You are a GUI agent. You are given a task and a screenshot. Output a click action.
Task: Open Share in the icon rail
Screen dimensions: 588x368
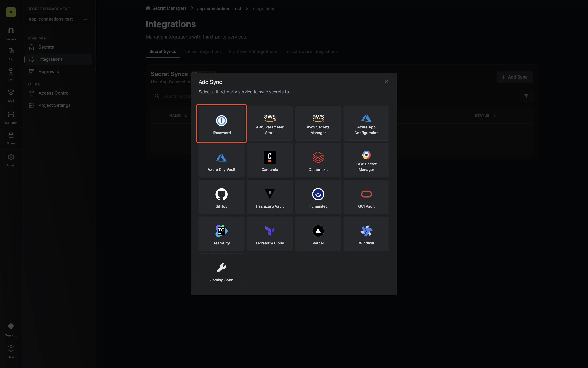coord(11,138)
